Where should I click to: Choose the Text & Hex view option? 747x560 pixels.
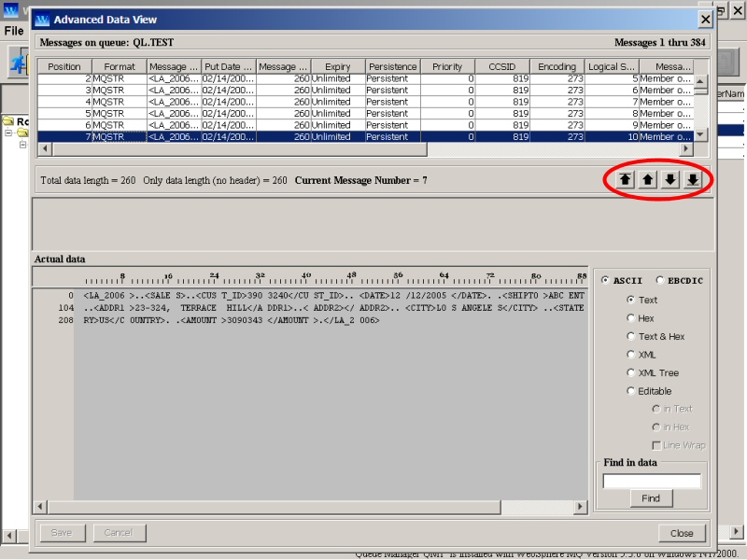tap(631, 336)
